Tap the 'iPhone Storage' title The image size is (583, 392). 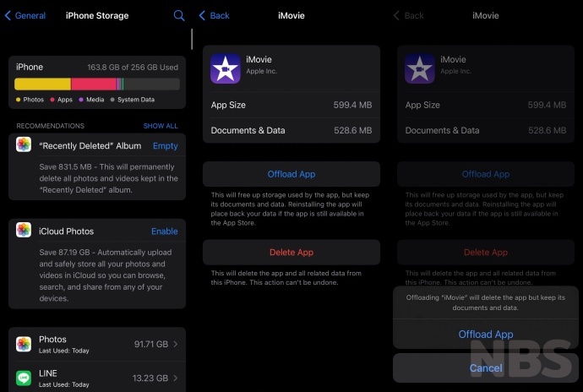[x=97, y=15]
